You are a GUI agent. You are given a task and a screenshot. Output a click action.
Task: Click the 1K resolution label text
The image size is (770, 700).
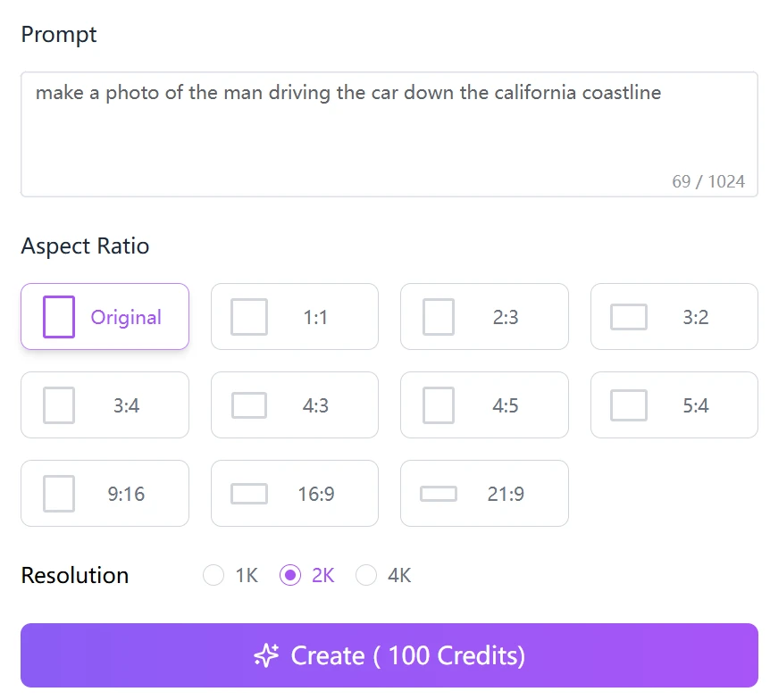(x=247, y=575)
